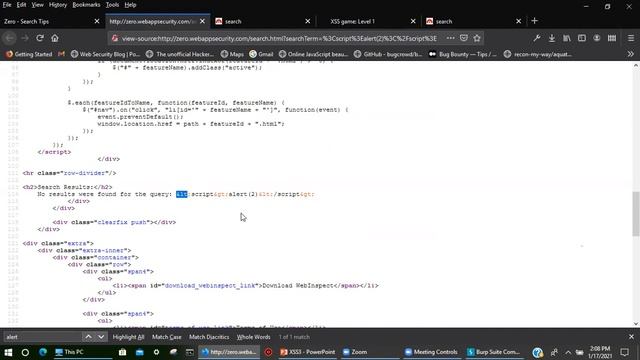
Task: Open the Mail app from taskbar
Action: (x=140, y=352)
